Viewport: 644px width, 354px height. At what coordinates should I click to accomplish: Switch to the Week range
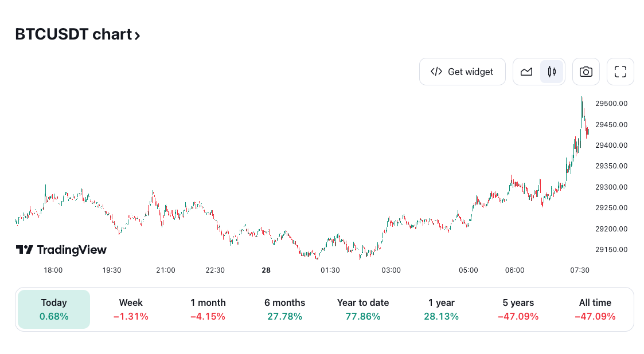131,309
